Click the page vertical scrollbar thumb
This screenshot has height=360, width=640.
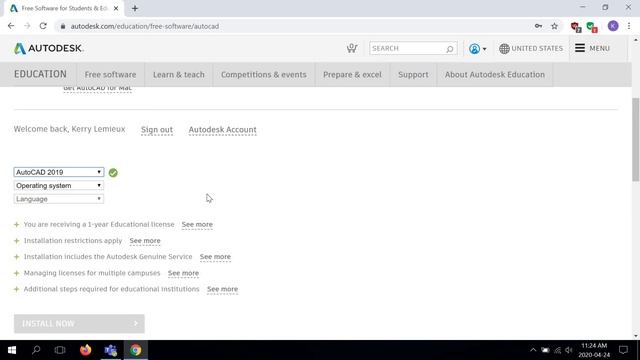click(636, 139)
